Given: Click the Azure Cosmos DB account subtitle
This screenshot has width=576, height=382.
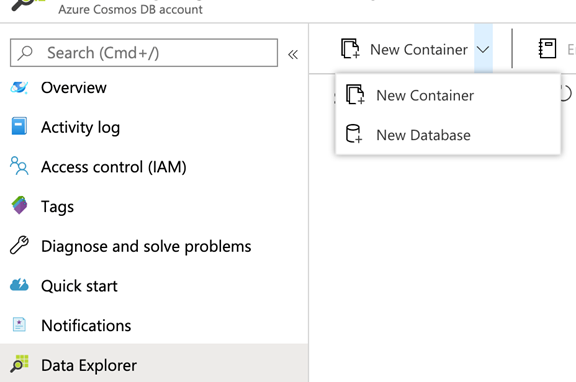Looking at the screenshot, I should click(x=130, y=9).
